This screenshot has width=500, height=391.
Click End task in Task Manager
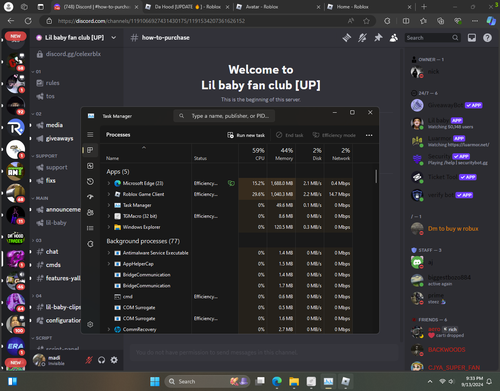289,135
